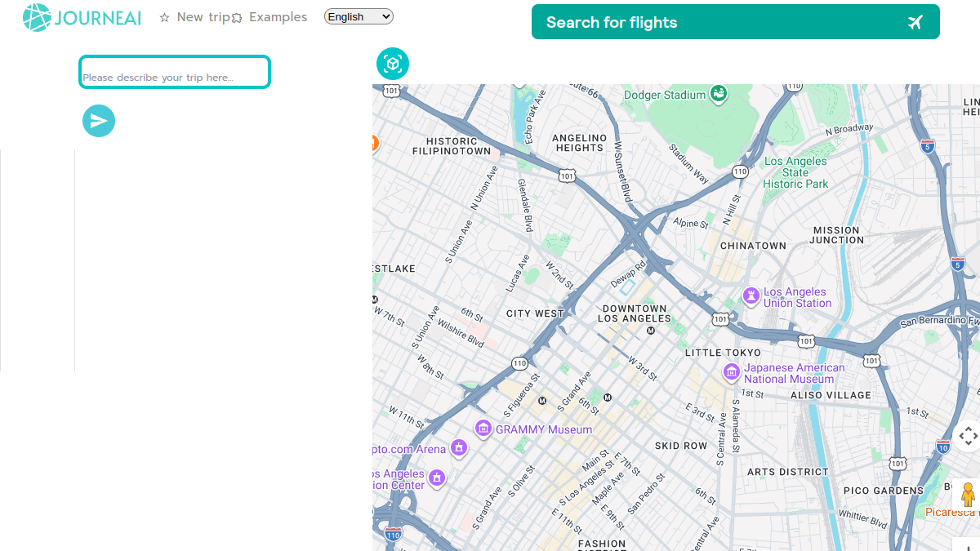Click the metro station icon near Downtown Los Angeles
Image resolution: width=980 pixels, height=551 pixels.
point(651,331)
